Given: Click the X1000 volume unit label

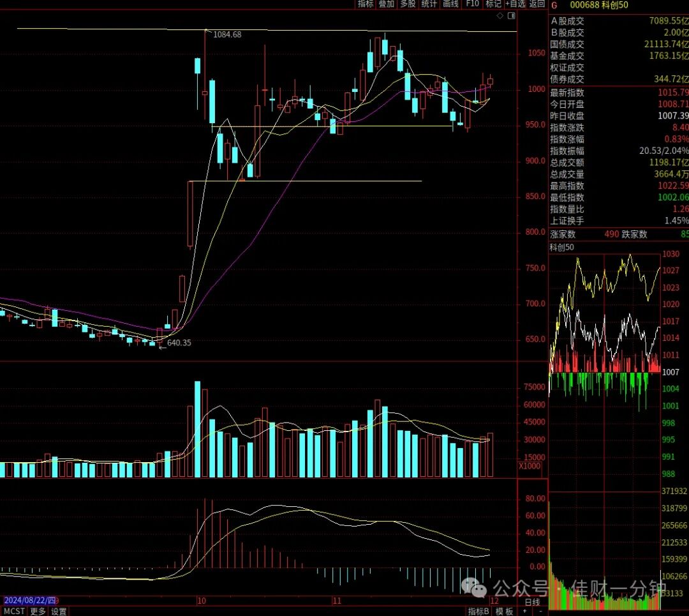Looking at the screenshot, I should point(530,466).
